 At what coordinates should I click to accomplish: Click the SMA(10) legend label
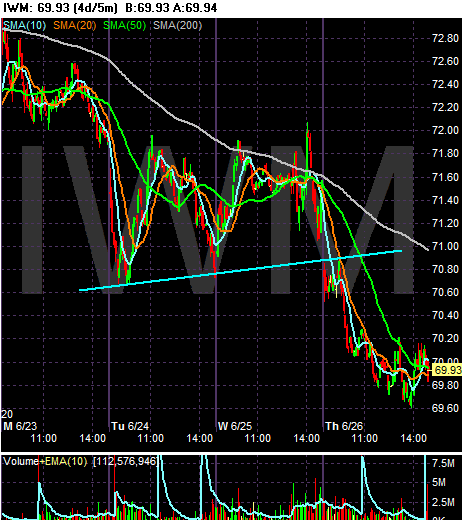pos(24,25)
